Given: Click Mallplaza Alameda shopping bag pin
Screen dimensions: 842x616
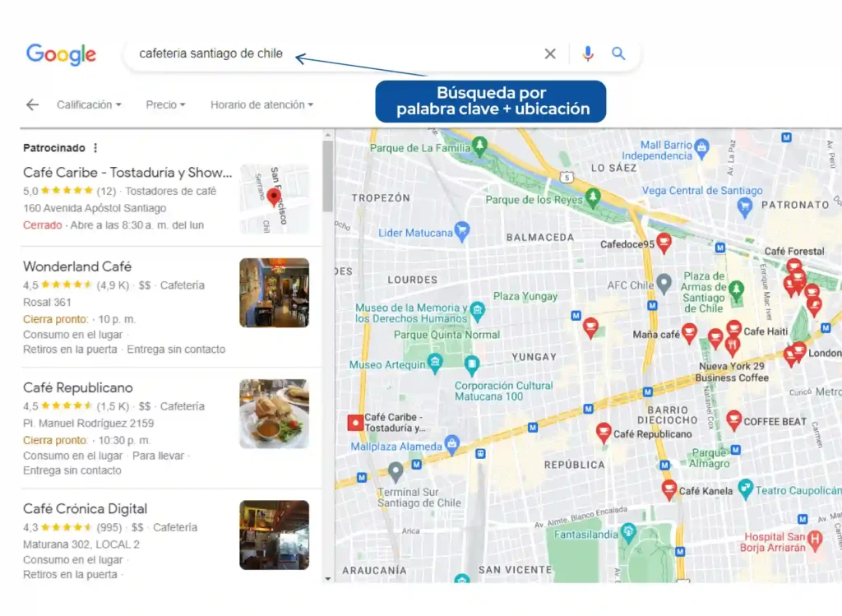Looking at the screenshot, I should tap(452, 445).
